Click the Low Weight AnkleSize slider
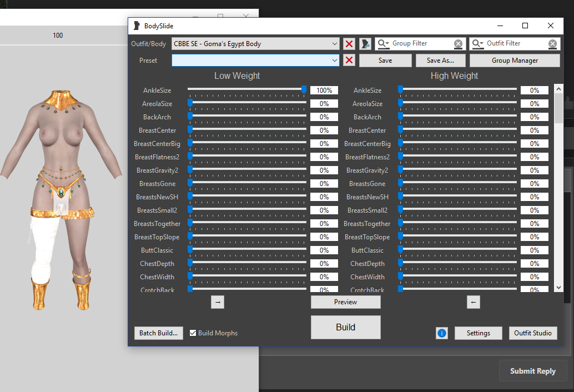Image resolution: width=574 pixels, height=392 pixels. (x=247, y=91)
